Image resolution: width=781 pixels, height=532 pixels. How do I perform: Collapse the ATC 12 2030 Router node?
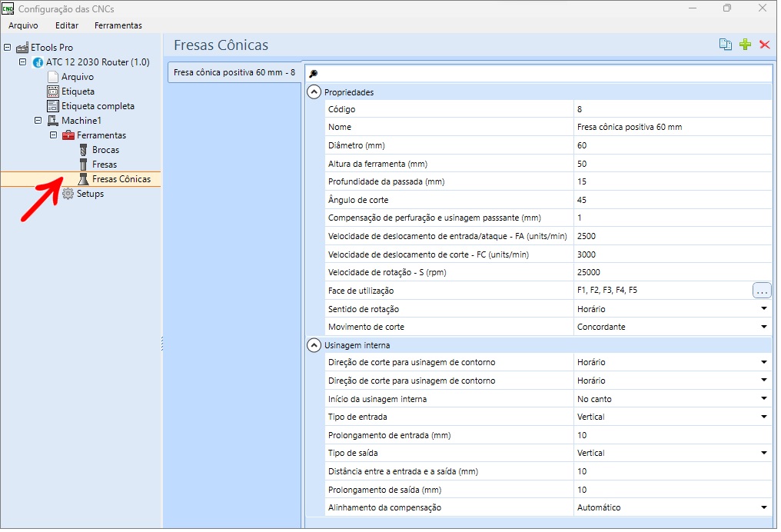click(x=23, y=62)
